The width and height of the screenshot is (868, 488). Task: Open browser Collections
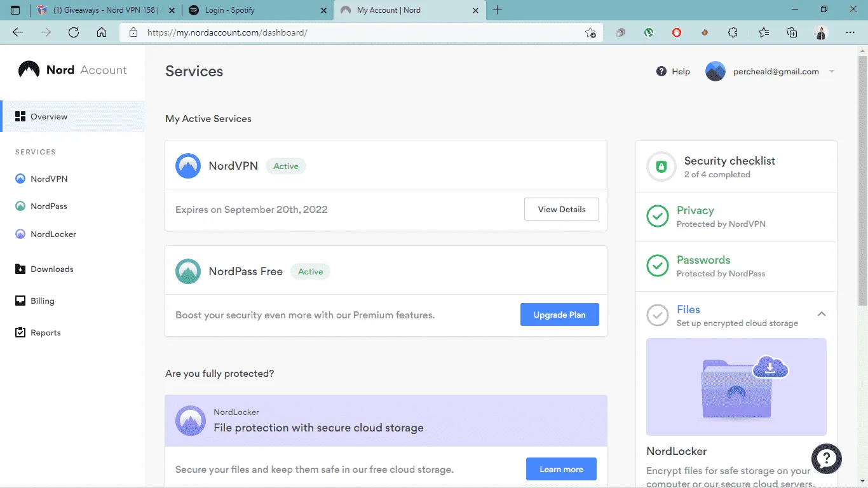tap(792, 33)
